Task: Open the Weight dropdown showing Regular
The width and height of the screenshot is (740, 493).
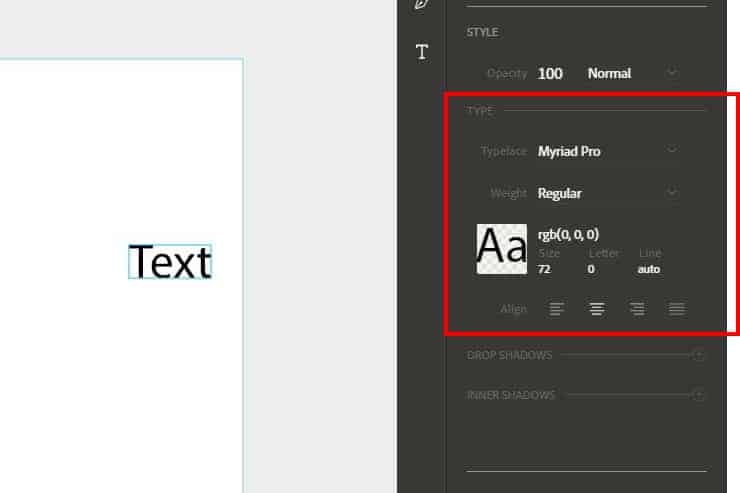Action: [x=607, y=193]
